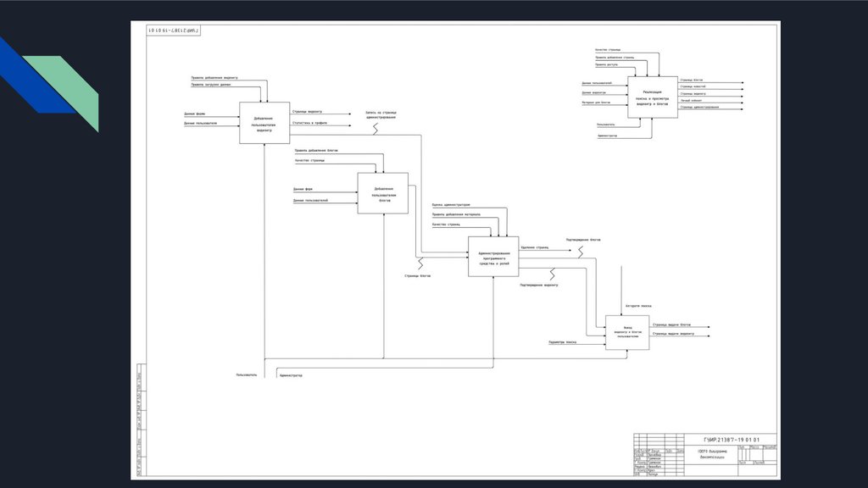
Task: Click 'Правила добавления материала' control label
Action: 456,214
